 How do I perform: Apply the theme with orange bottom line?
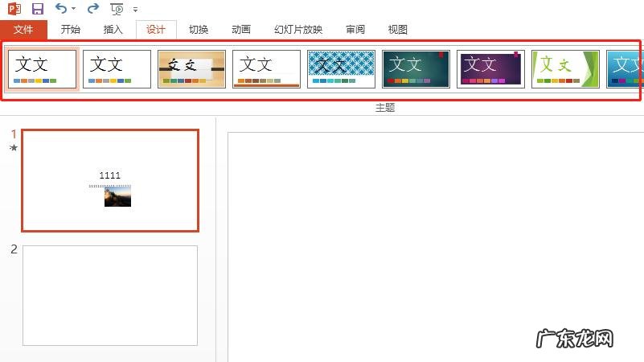(267, 69)
